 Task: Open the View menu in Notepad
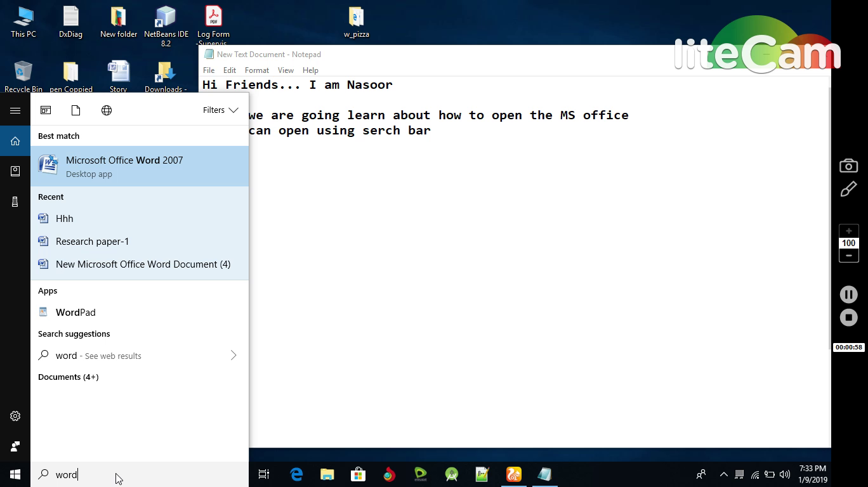tap(286, 70)
